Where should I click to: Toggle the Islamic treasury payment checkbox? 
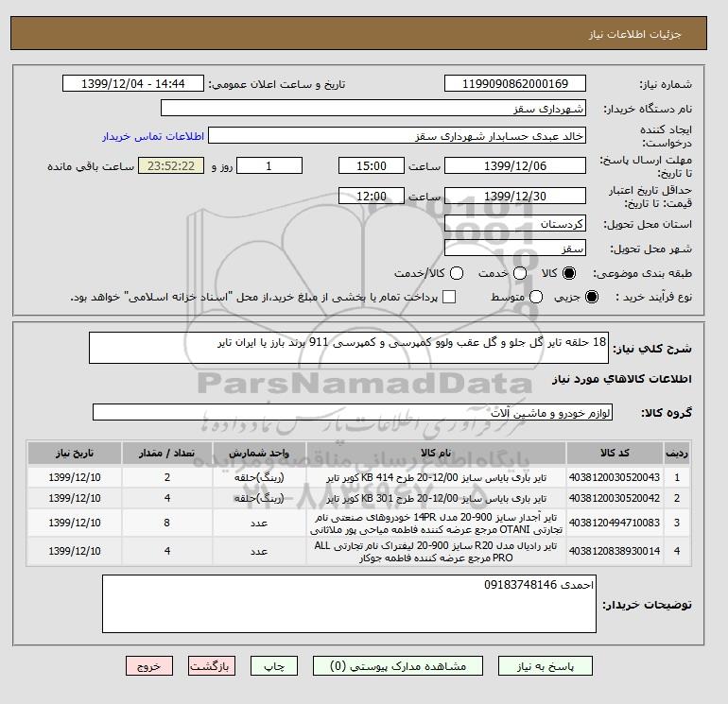tap(449, 297)
